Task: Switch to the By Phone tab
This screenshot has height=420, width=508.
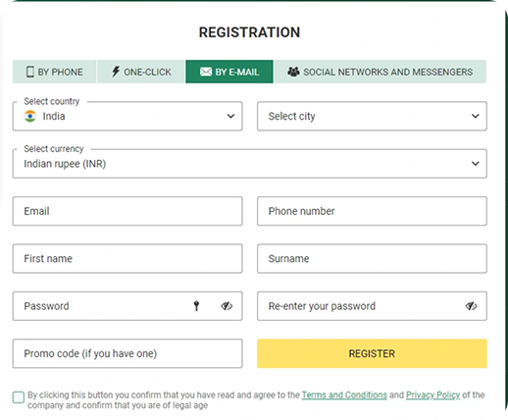Action: pos(55,72)
